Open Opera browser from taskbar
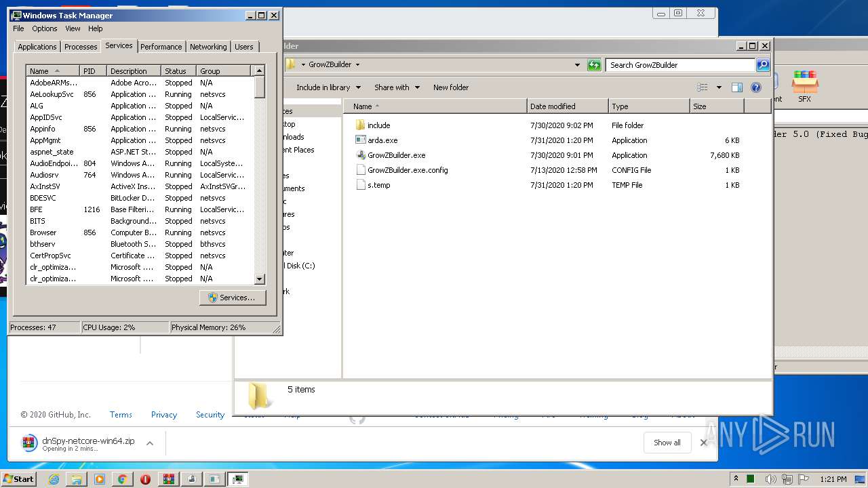The width and height of the screenshot is (868, 488). 145,479
